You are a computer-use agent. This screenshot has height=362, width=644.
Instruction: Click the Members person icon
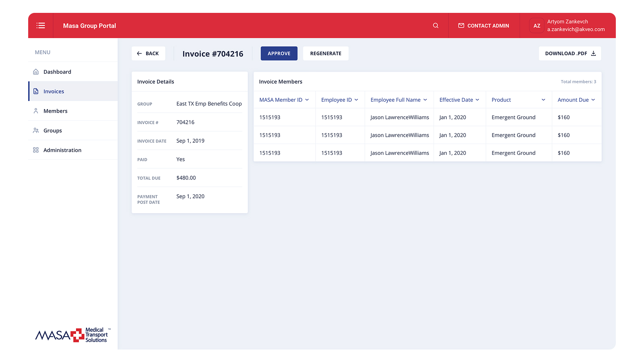[x=36, y=111]
